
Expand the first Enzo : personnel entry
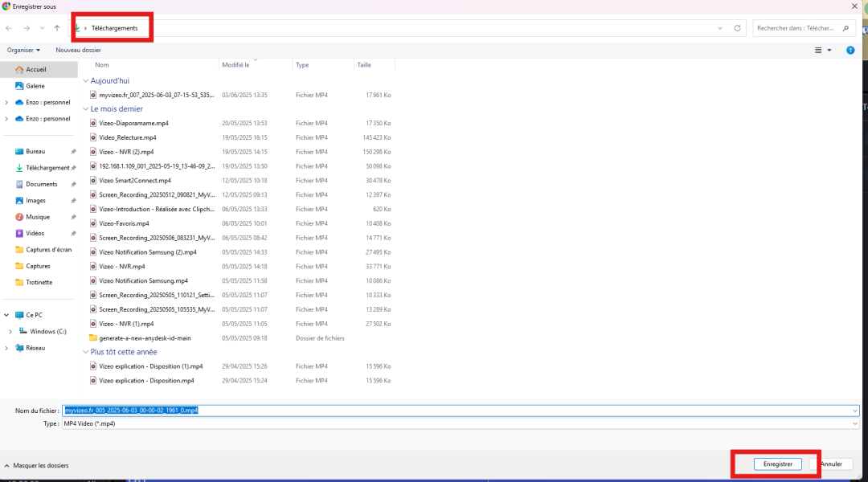coord(6,102)
